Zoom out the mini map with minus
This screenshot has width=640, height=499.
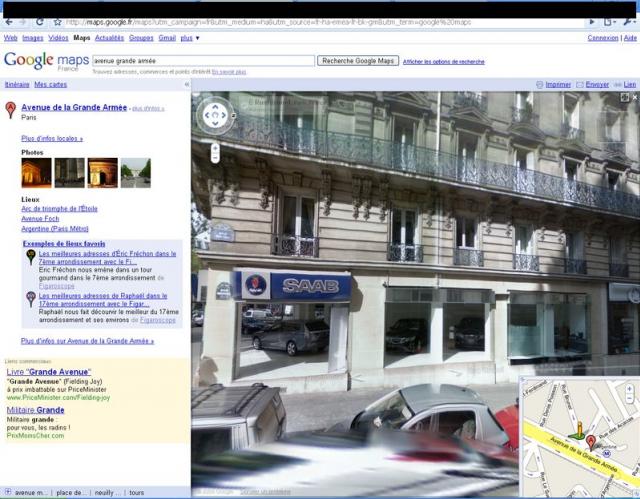pos(629,398)
